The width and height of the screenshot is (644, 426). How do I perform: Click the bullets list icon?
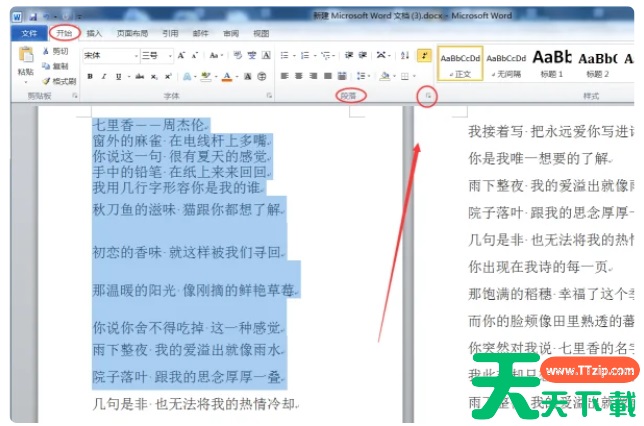point(284,55)
